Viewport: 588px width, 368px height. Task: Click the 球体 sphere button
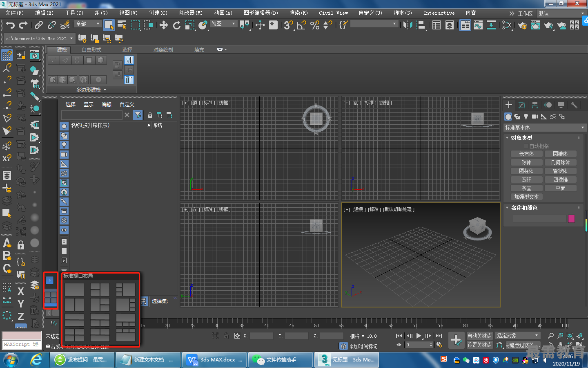pyautogui.click(x=526, y=162)
